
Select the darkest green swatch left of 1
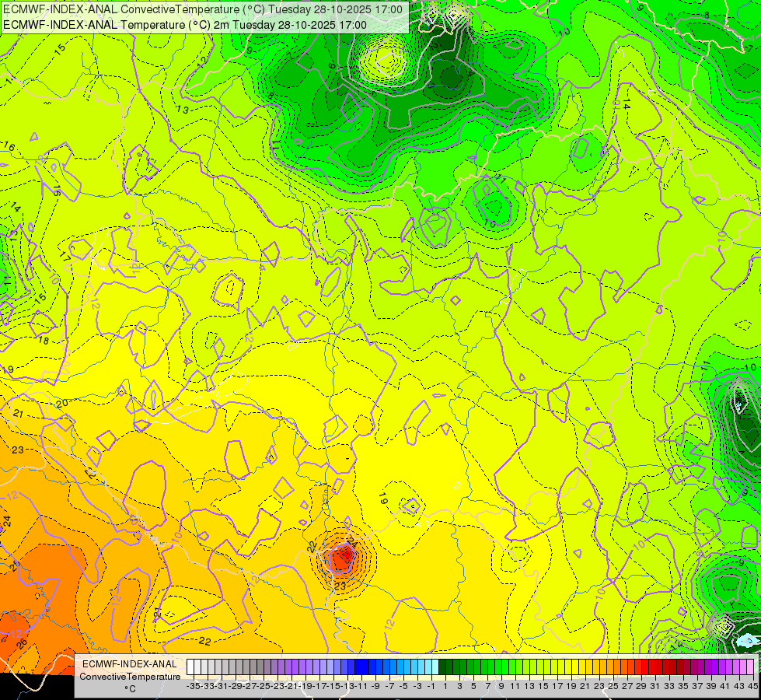[x=442, y=667]
